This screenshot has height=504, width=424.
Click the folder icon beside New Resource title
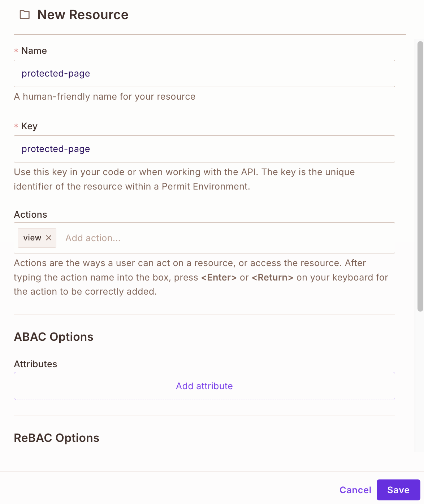coord(24,14)
